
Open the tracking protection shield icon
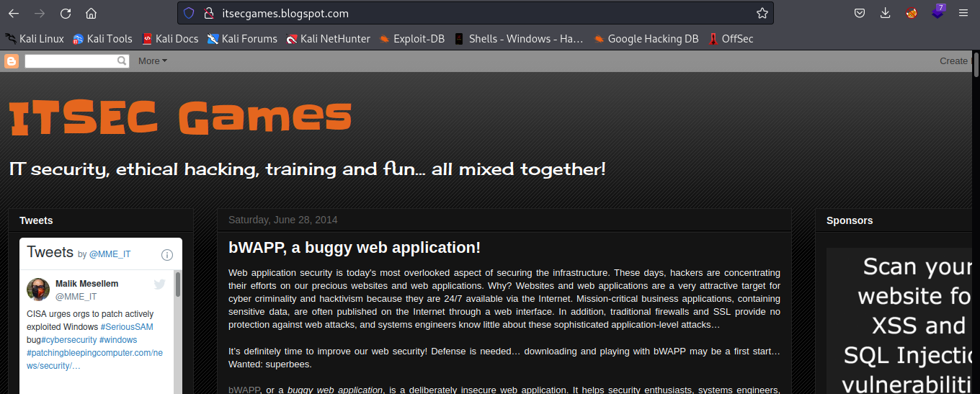coord(189,13)
